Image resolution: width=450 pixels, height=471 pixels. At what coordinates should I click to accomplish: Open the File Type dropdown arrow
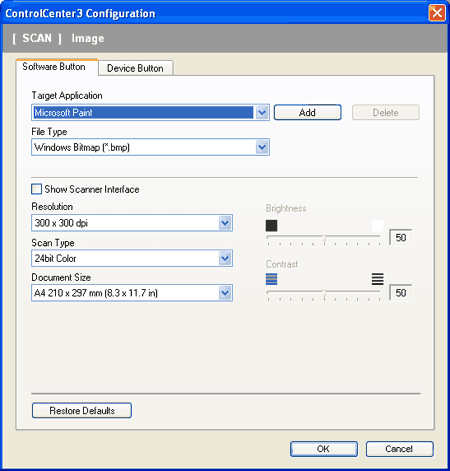tap(262, 147)
